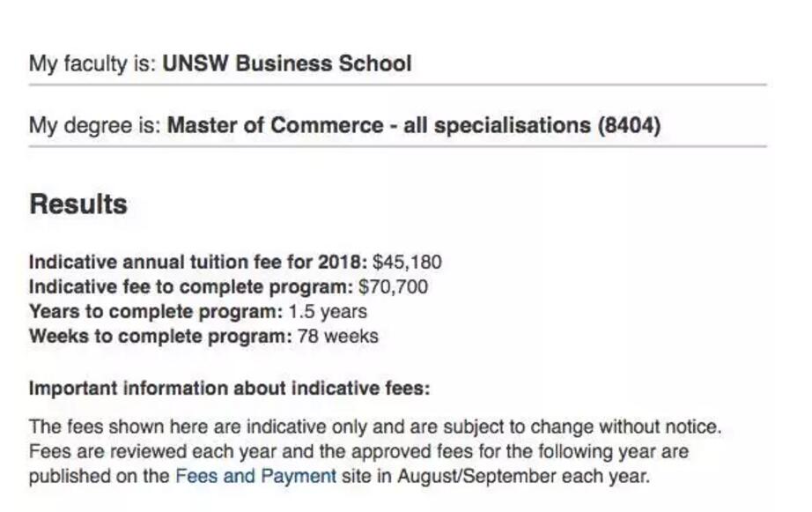
Task: Click the 'My faculty is:' label
Action: coord(92,63)
